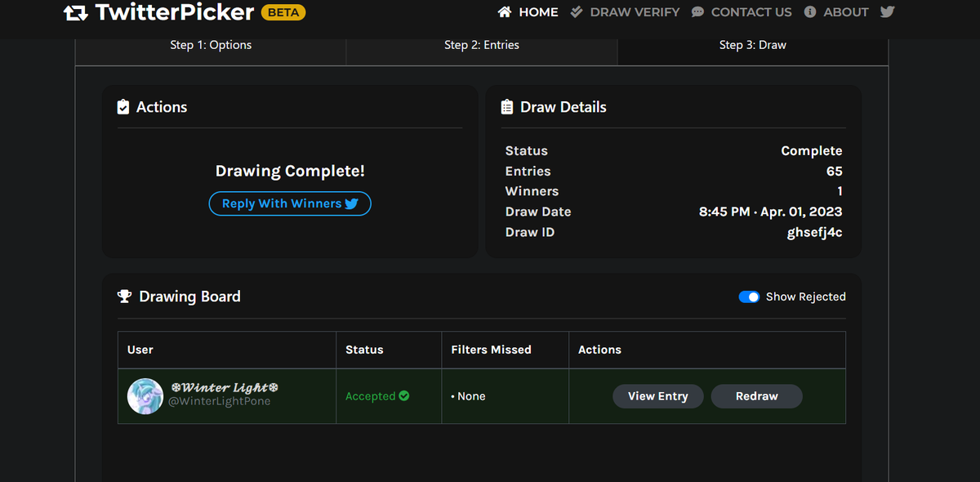Click the Draw Verify checkmark icon
The image size is (980, 482).
click(x=577, y=12)
